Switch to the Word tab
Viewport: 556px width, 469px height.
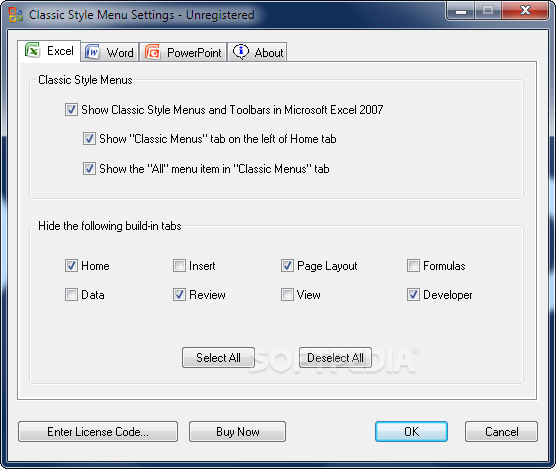coord(110,52)
